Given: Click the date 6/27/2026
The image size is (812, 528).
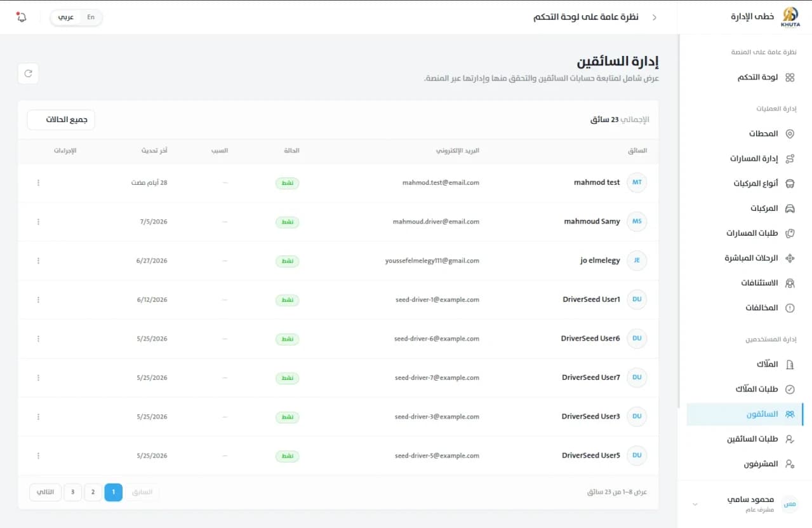Looking at the screenshot, I should [152, 261].
